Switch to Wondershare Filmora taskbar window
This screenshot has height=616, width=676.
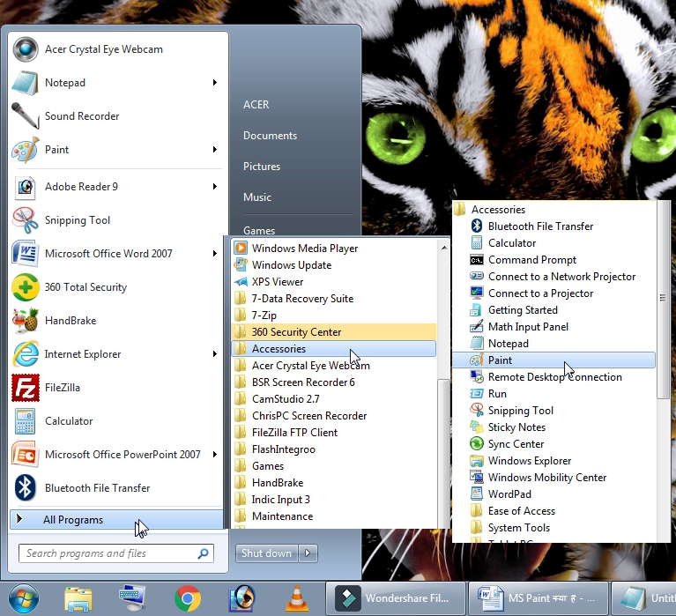(x=396, y=598)
